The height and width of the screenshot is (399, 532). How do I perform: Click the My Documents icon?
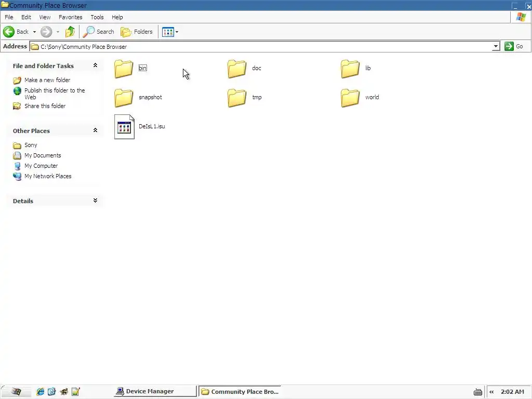coord(17,156)
